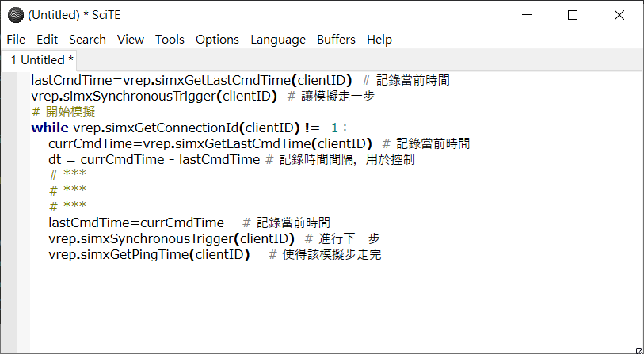Maximize the SciTE window

pyautogui.click(x=573, y=15)
